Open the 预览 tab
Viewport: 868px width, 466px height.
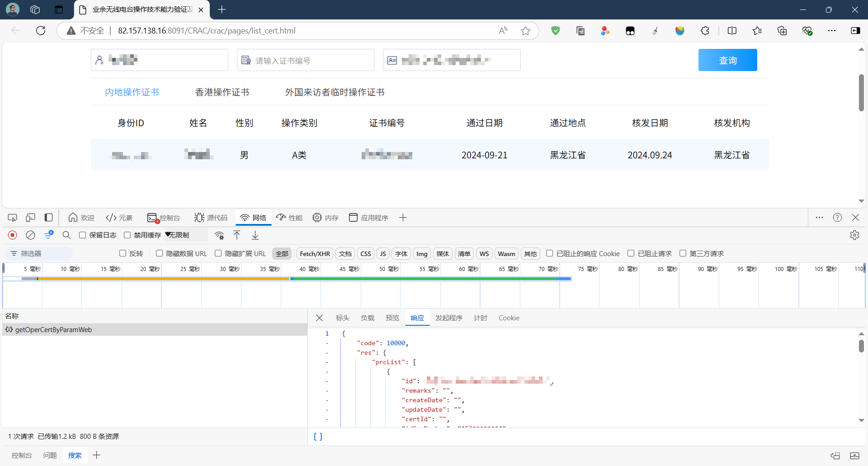coord(392,318)
